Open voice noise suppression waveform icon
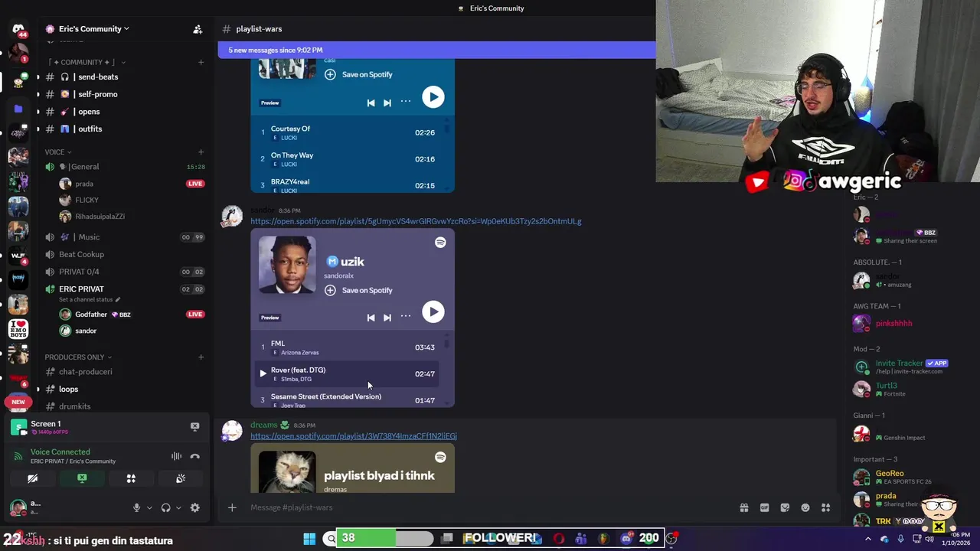The image size is (980, 551). [176, 456]
